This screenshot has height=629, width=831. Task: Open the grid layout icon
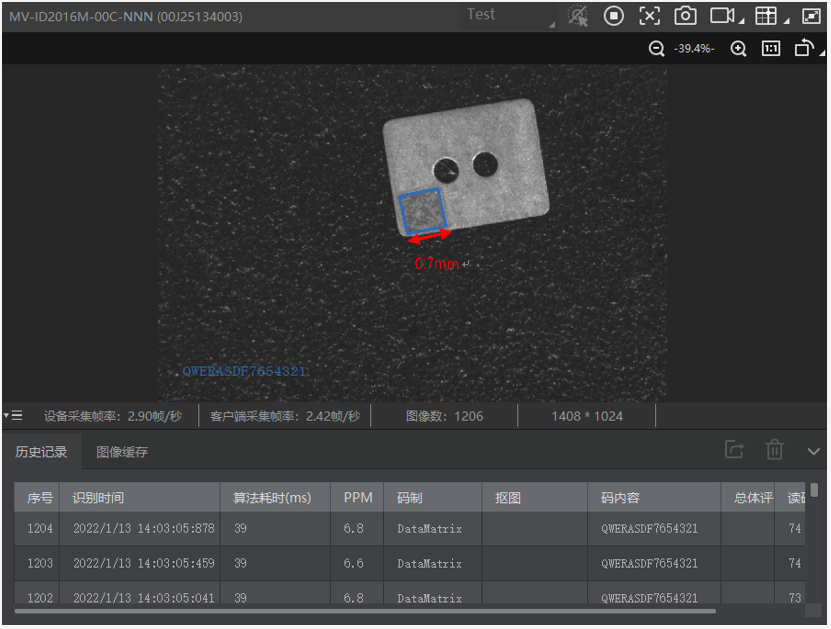pyautogui.click(x=766, y=16)
